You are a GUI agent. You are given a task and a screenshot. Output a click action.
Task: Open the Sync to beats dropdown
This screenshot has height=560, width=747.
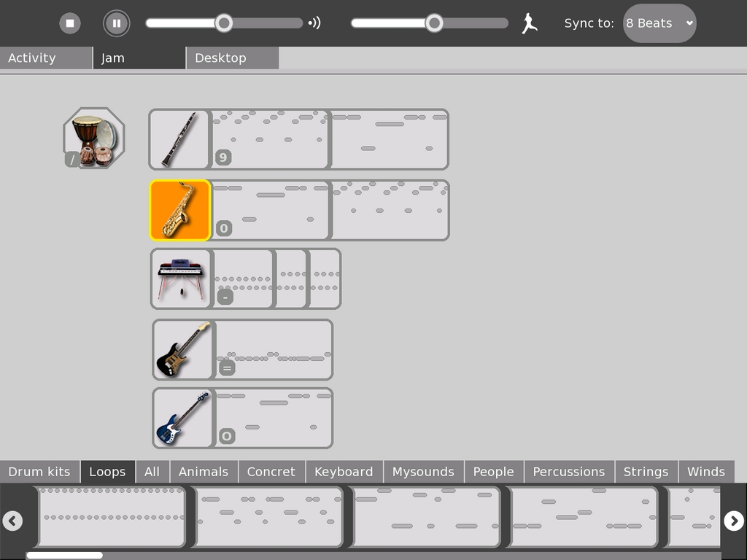659,23
